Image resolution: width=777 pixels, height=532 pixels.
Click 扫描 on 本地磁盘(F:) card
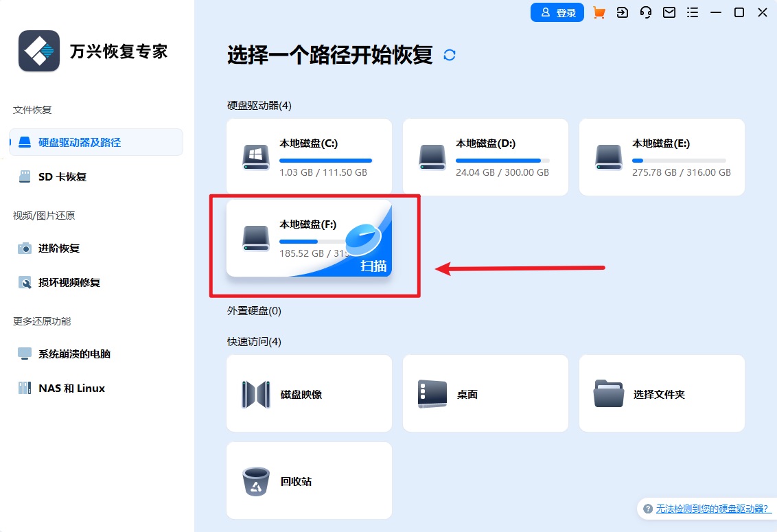[x=373, y=266]
